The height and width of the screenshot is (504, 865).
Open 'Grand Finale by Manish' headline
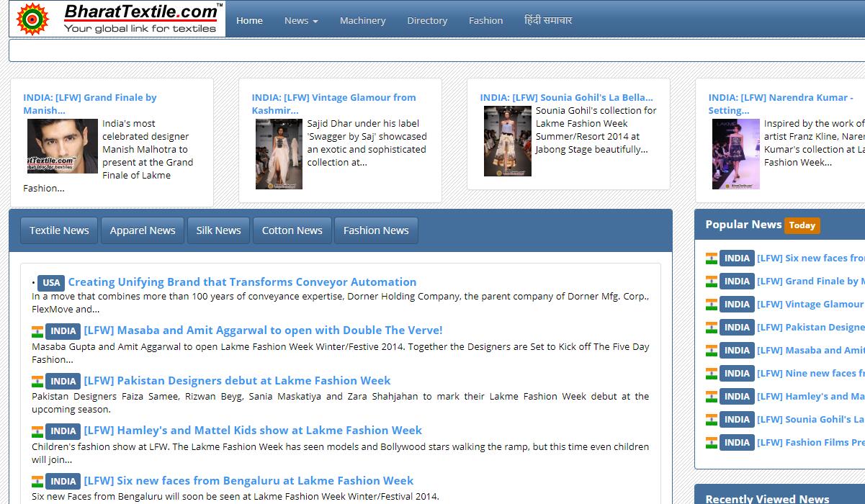pos(90,104)
